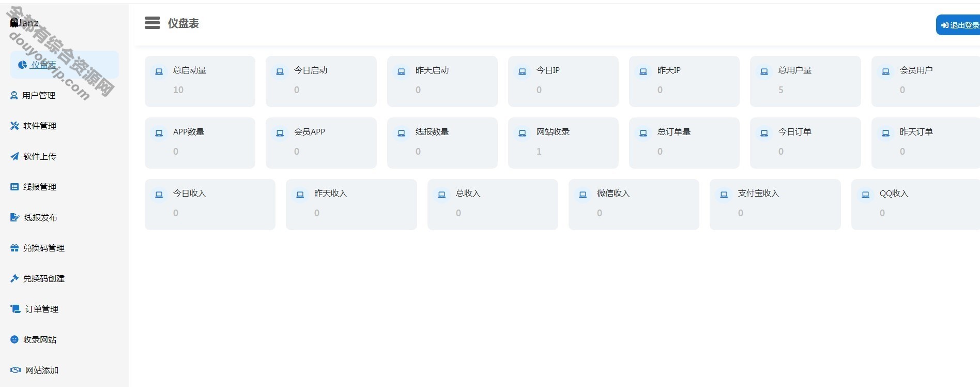Click the edit icon beside 线报发布
Screen dimensions: 980x387
[x=15, y=217]
